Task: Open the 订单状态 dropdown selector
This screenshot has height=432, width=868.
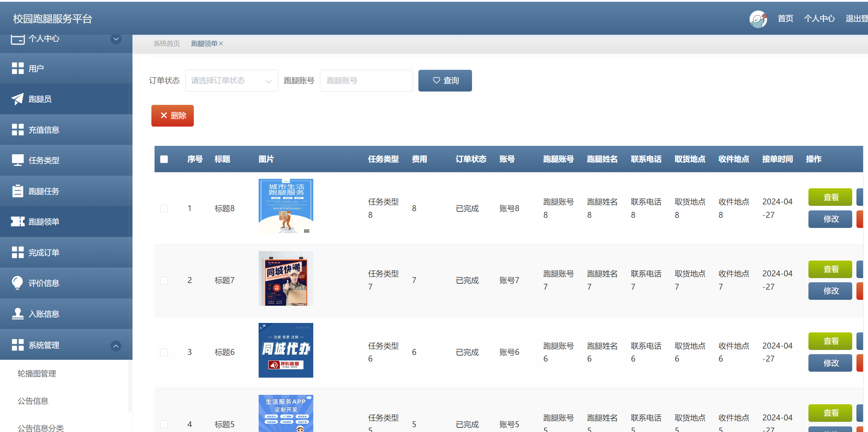Action: point(232,81)
